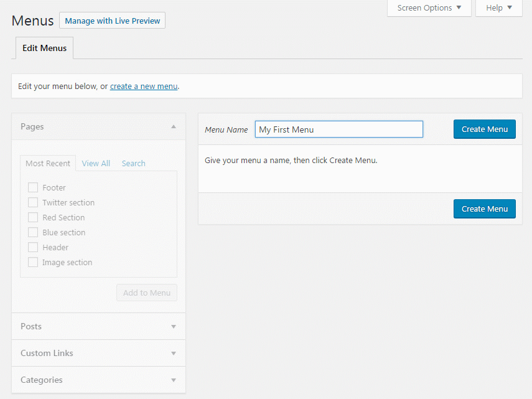Image resolution: width=532 pixels, height=399 pixels.
Task: Expand the Categories panel
Action: point(174,380)
